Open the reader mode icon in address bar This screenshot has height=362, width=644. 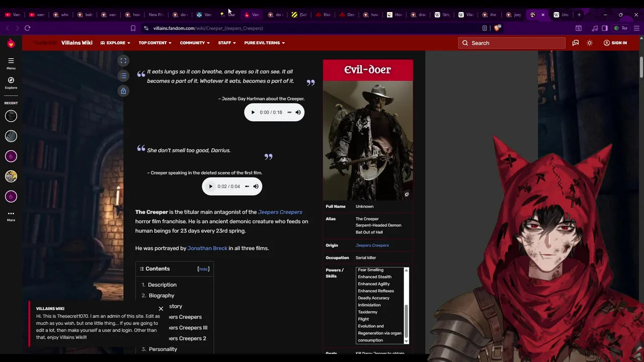point(485,28)
